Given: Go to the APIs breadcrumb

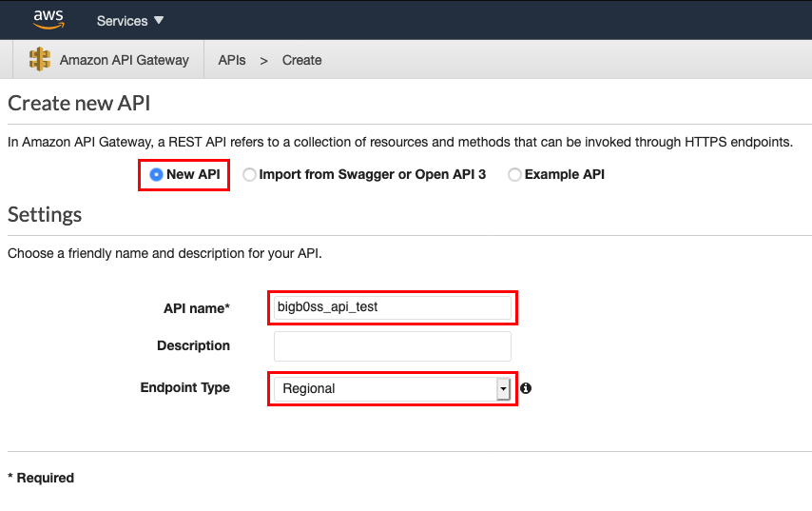Looking at the screenshot, I should pos(231,60).
